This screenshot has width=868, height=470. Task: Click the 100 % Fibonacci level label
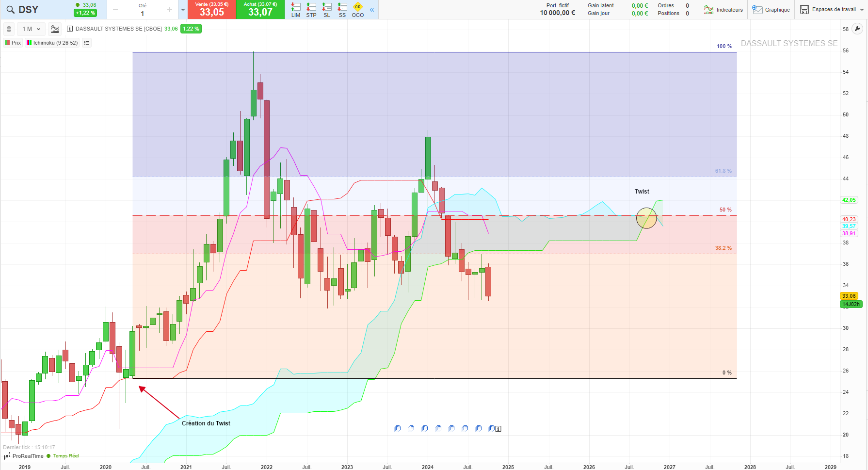(x=724, y=47)
